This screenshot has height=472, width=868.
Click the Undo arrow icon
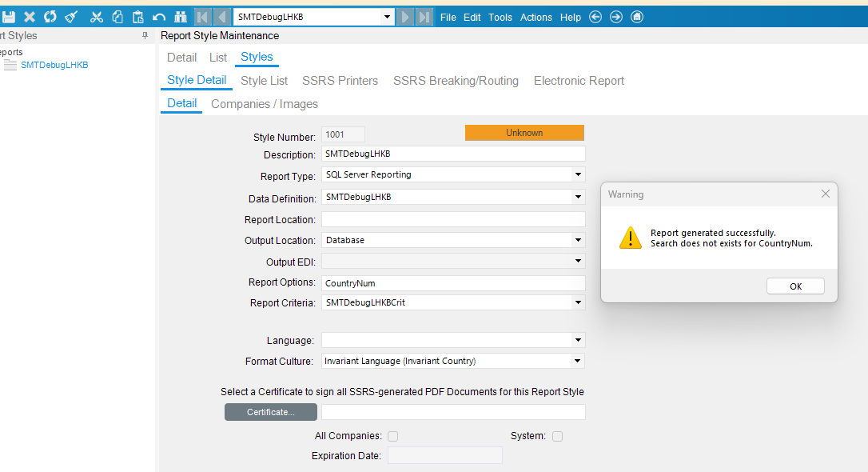(159, 17)
